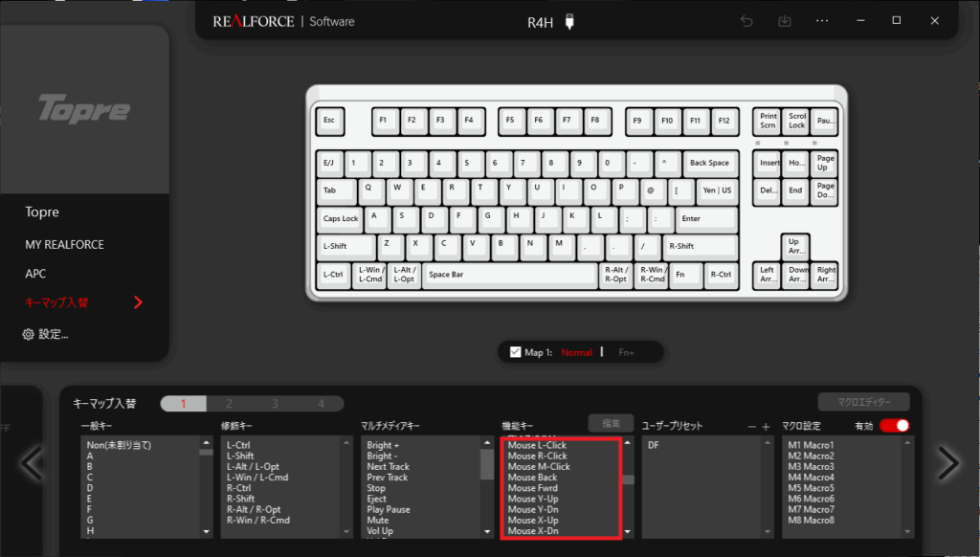980x557 pixels.
Task: Select keymap tab 2
Action: click(228, 404)
